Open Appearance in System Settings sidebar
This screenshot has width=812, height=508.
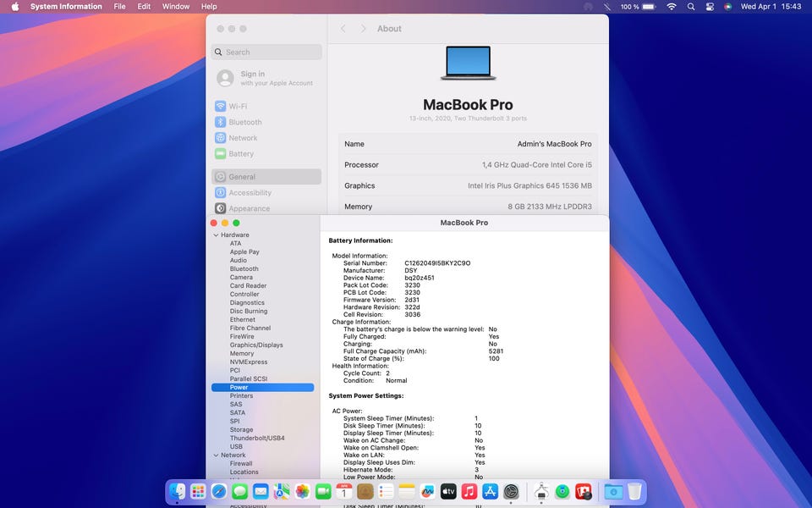point(266,208)
